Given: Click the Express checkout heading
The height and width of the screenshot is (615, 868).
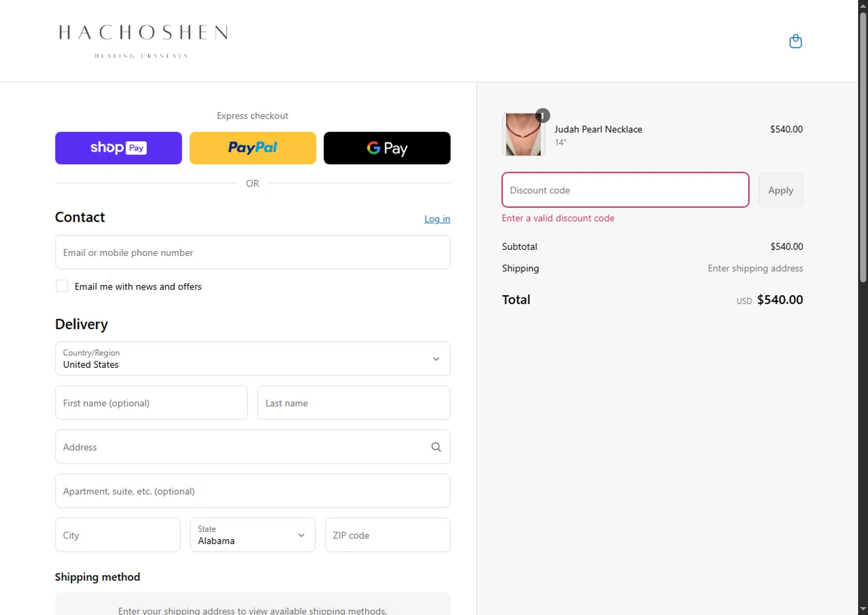Looking at the screenshot, I should coord(252,116).
